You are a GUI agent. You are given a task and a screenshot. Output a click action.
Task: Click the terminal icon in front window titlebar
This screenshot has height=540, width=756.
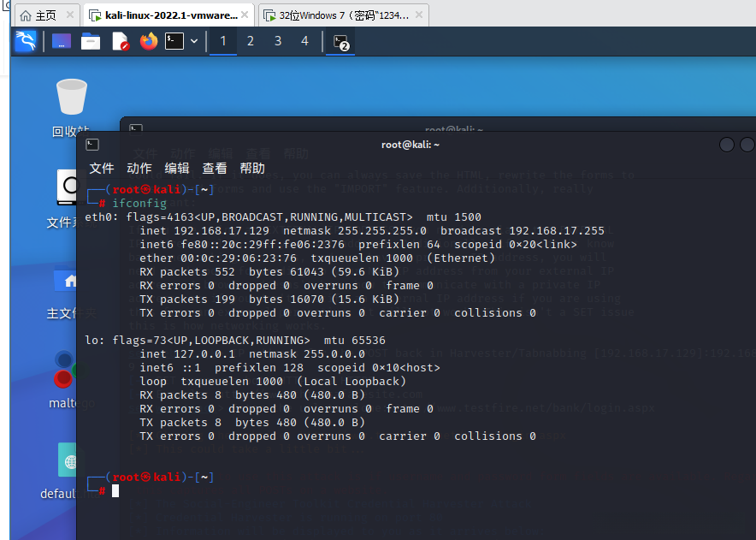[x=92, y=145]
